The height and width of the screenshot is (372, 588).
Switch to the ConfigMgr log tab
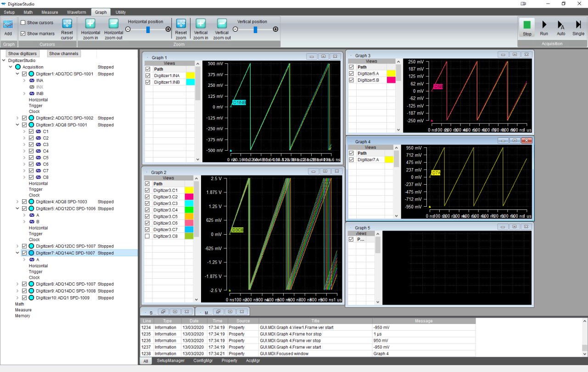click(203, 361)
